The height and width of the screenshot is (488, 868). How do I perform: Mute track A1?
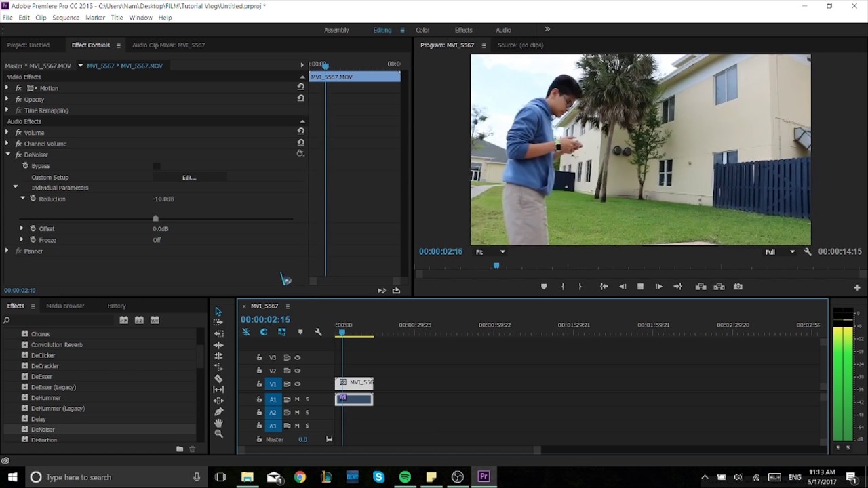tap(297, 399)
